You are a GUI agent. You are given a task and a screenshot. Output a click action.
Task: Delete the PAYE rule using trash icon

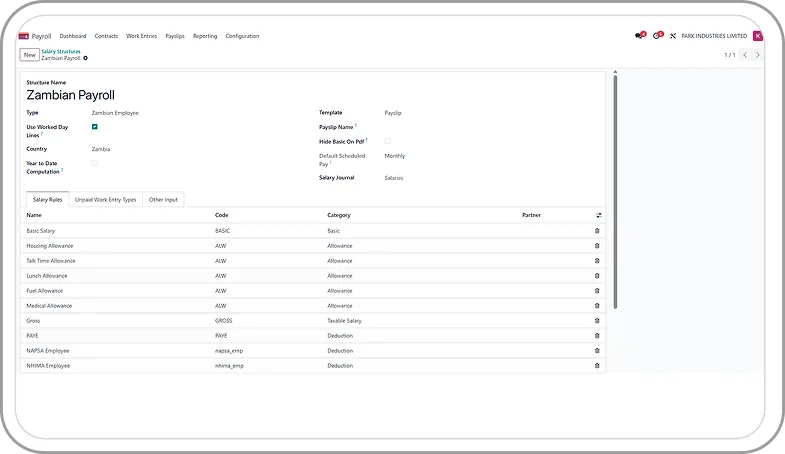[597, 336]
